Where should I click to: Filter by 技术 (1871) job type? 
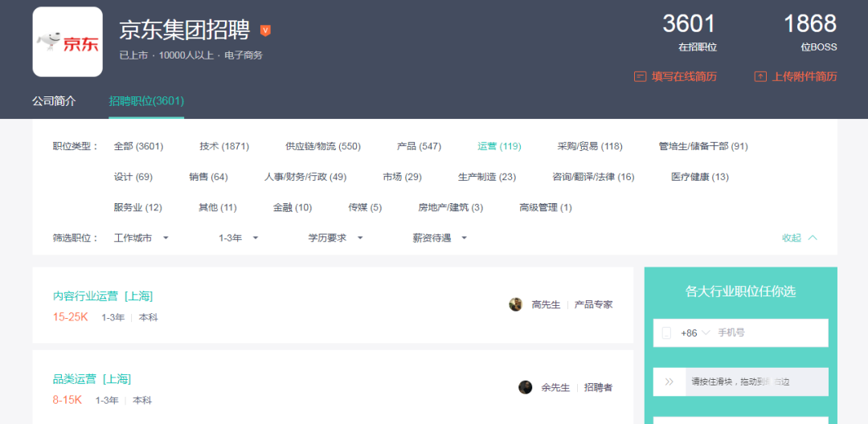coord(224,146)
